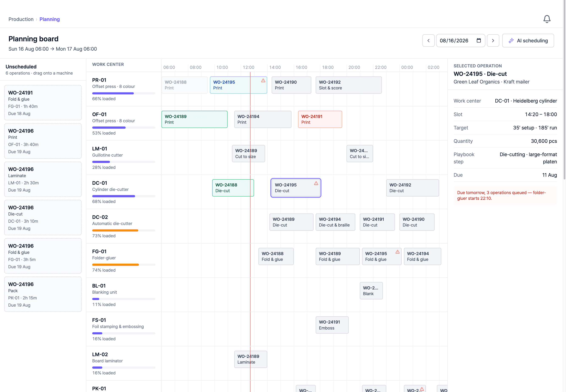
Task: Open WO-24191 Emboss on FS-01
Action: pyautogui.click(x=332, y=325)
